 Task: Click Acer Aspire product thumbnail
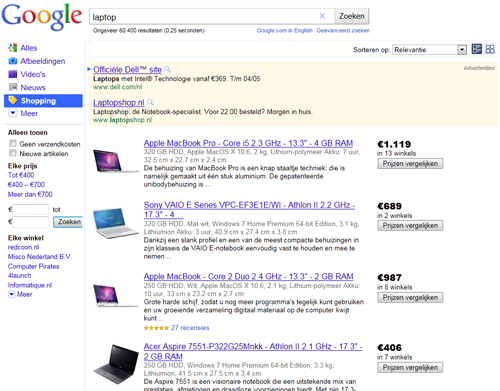click(x=116, y=364)
